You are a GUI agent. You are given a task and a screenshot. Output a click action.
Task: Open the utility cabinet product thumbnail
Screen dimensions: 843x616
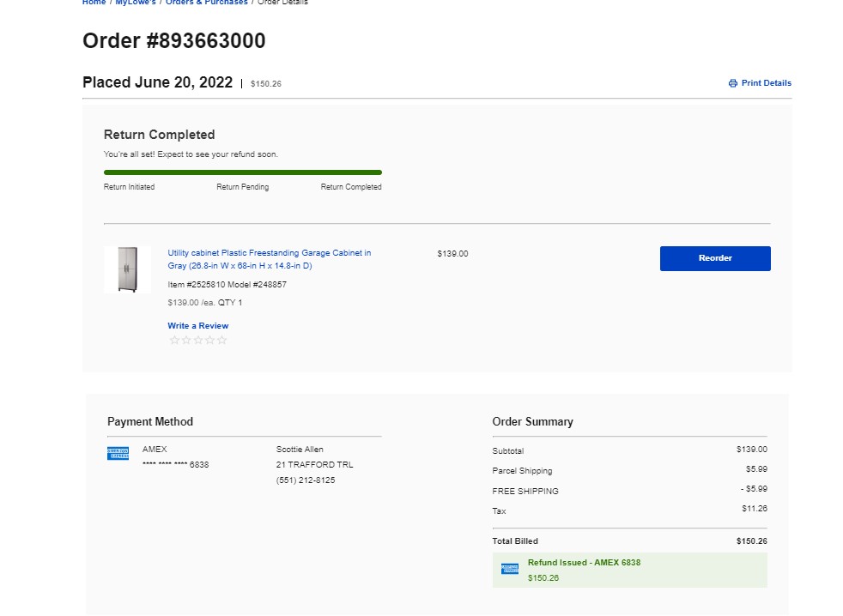tap(127, 269)
